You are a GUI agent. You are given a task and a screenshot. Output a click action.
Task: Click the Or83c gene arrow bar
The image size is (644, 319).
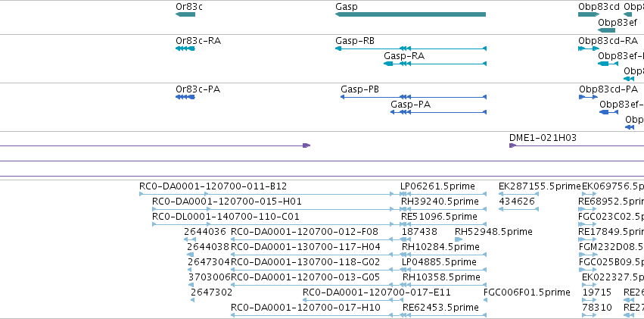[x=185, y=14]
